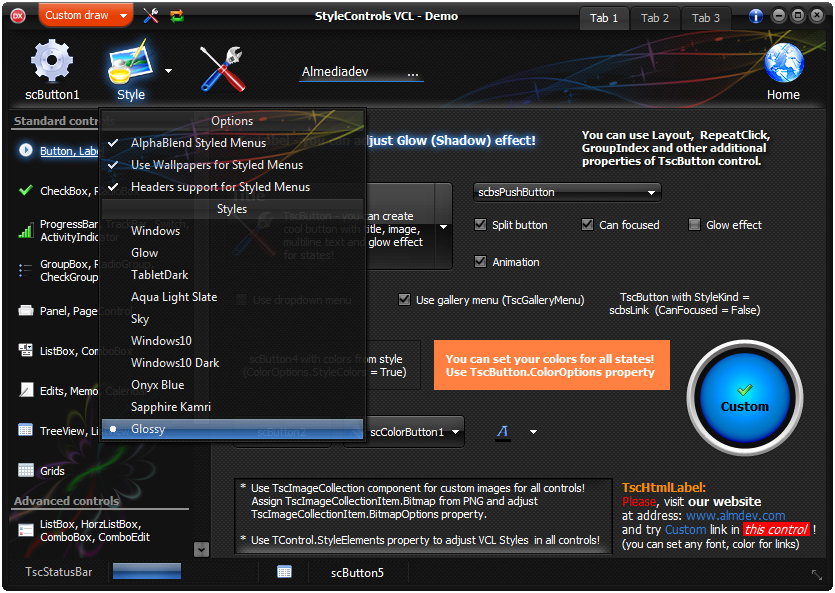Toggle Headers support for Styled Menus

pos(232,187)
